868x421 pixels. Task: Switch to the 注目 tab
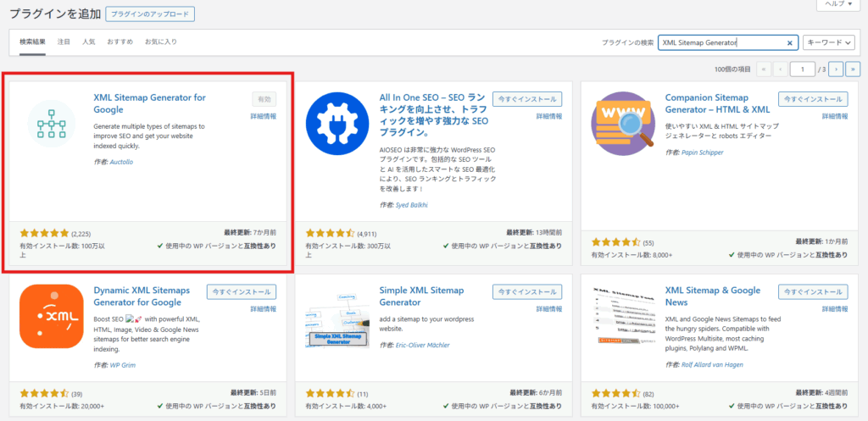64,42
